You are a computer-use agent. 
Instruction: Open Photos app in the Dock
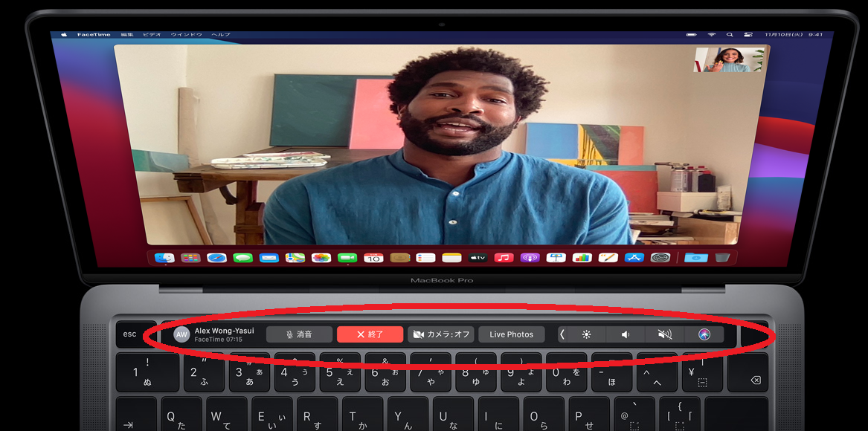pyautogui.click(x=321, y=258)
